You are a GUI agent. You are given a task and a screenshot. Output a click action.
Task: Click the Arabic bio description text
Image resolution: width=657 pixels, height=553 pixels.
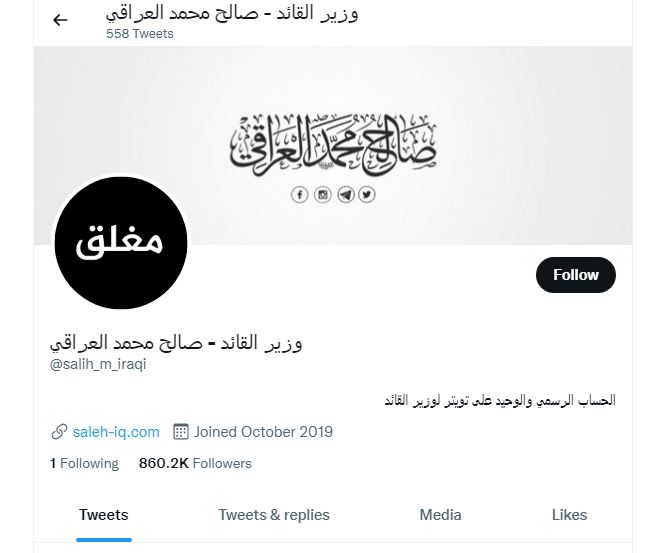click(x=500, y=401)
